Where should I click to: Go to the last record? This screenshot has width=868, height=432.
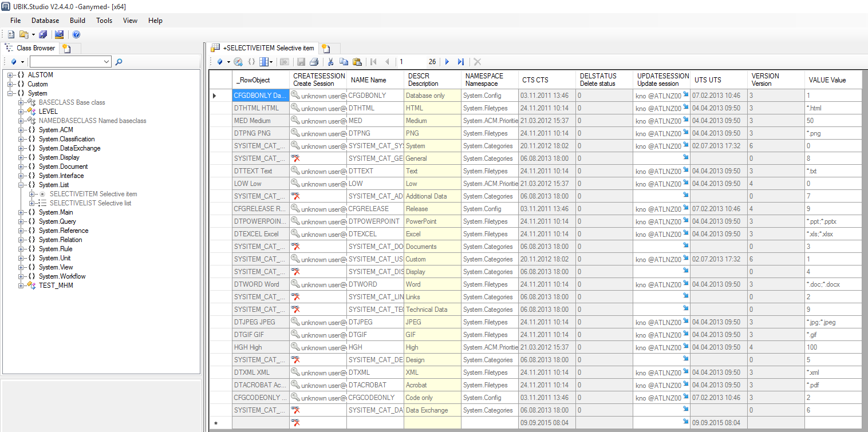461,62
